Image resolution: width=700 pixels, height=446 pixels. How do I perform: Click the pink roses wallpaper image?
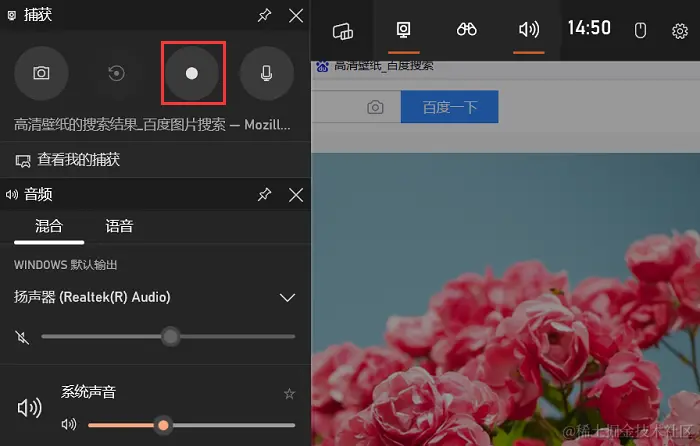[x=505, y=299]
